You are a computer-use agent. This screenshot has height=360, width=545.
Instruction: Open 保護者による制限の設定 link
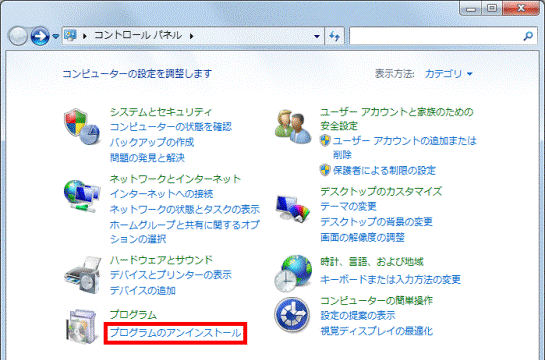384,170
